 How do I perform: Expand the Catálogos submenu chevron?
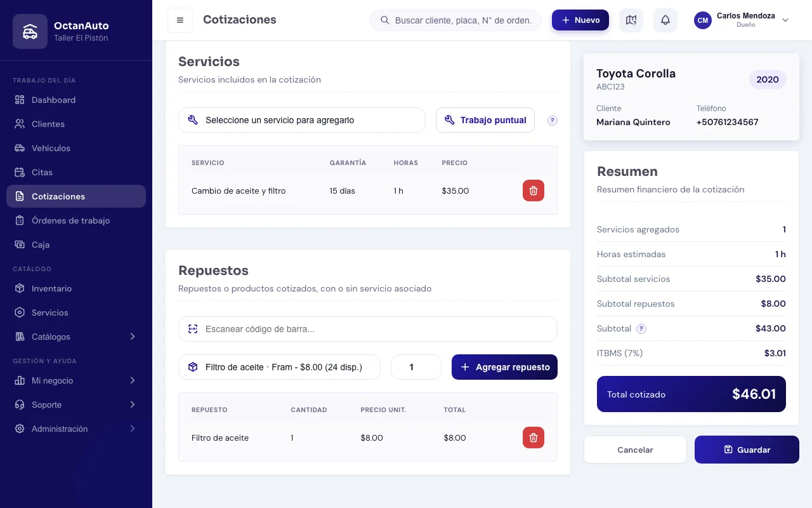(x=133, y=337)
